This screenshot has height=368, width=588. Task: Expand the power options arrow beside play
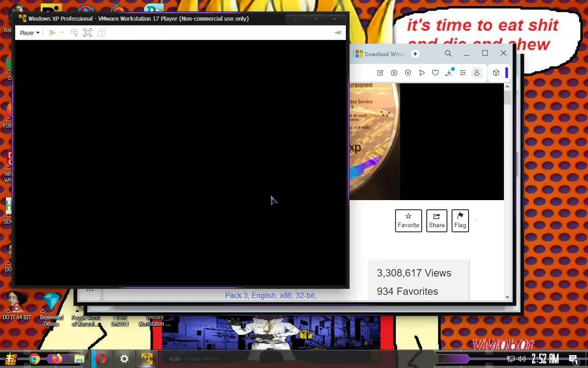click(62, 33)
